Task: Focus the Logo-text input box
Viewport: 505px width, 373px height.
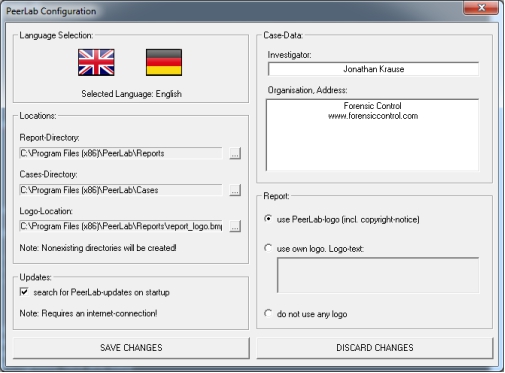Action: (378, 275)
